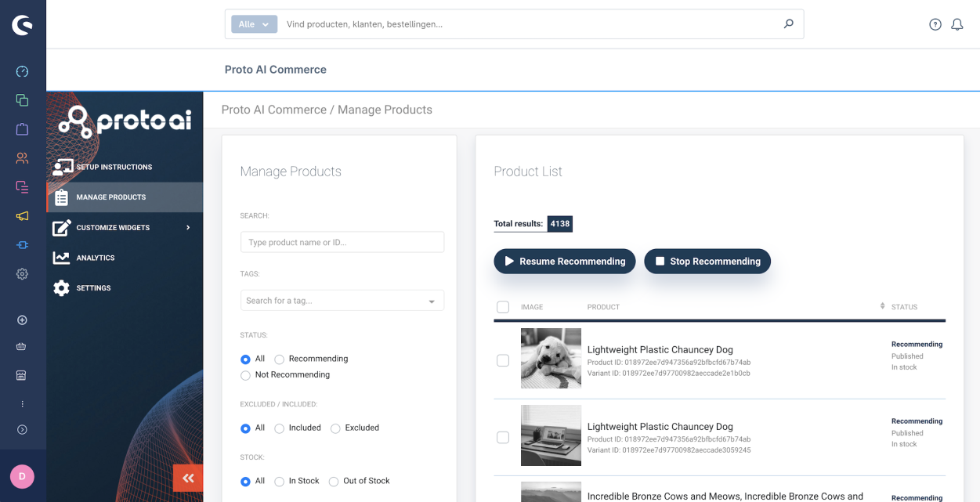Check the select-all checkbox in the product list
The height and width of the screenshot is (502, 980).
[x=502, y=307]
